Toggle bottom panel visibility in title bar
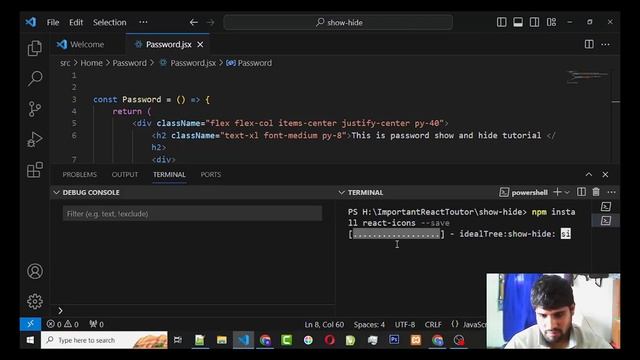This screenshot has width=640, height=360. (518, 22)
